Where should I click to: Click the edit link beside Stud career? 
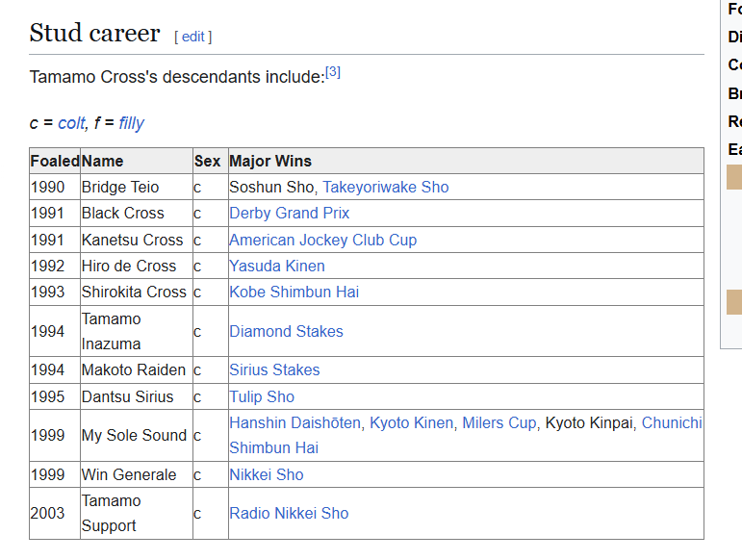tap(193, 37)
